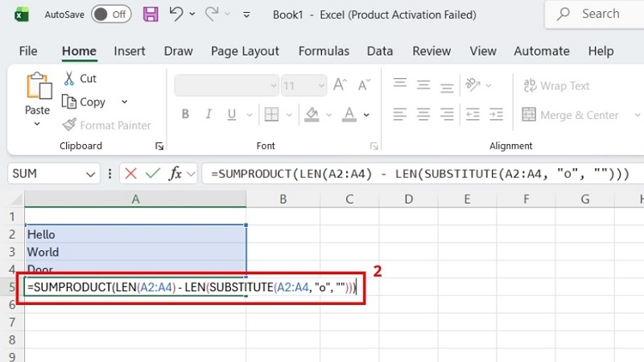The height and width of the screenshot is (362, 644).
Task: Open Font settings dialog launcher
Action: [374, 146]
